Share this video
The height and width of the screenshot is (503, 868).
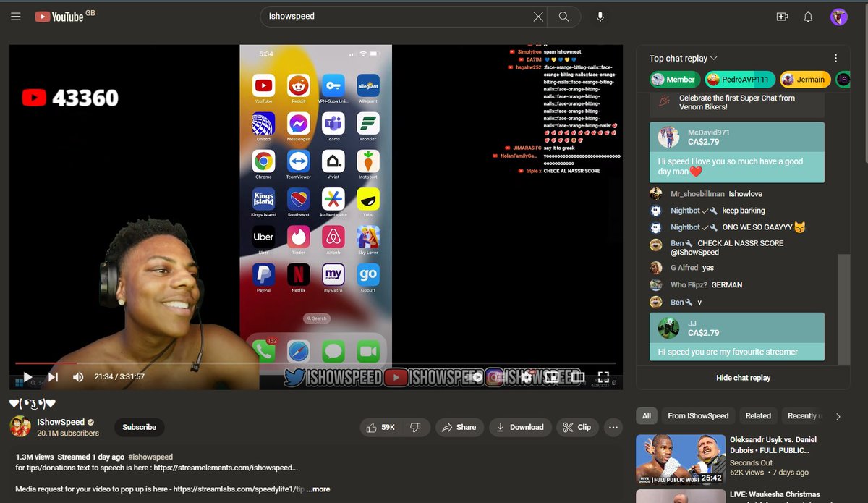click(x=459, y=427)
